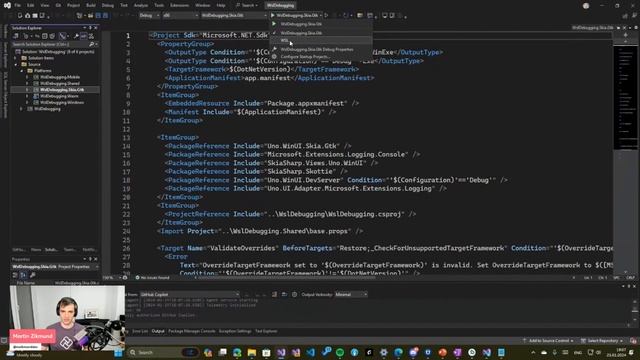Click Select Repository button
The height and width of the screenshot is (360, 640).
(602, 341)
